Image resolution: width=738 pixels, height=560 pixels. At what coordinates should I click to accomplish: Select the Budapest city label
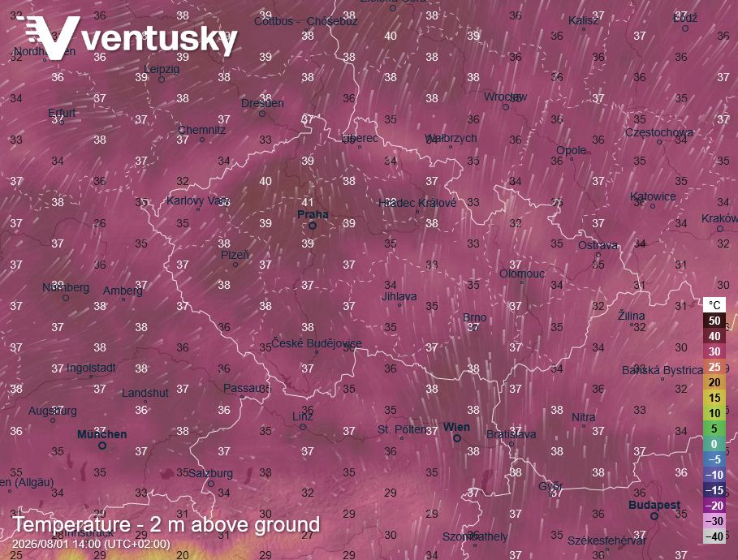point(654,505)
